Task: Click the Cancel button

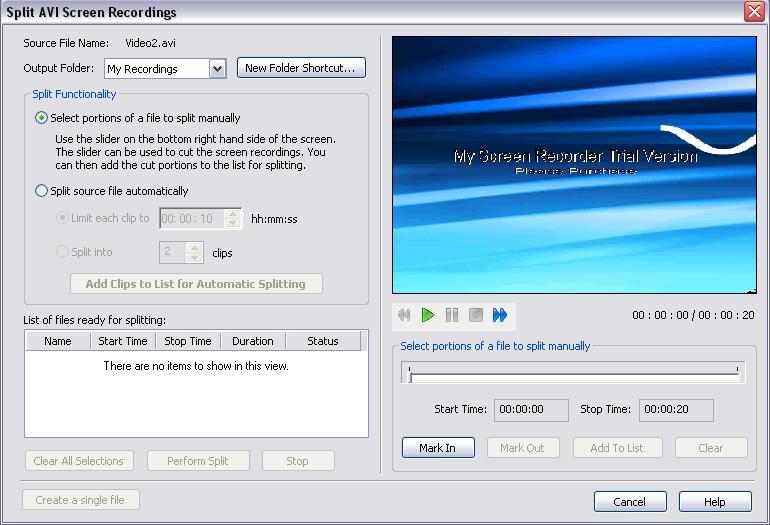Action: (630, 501)
